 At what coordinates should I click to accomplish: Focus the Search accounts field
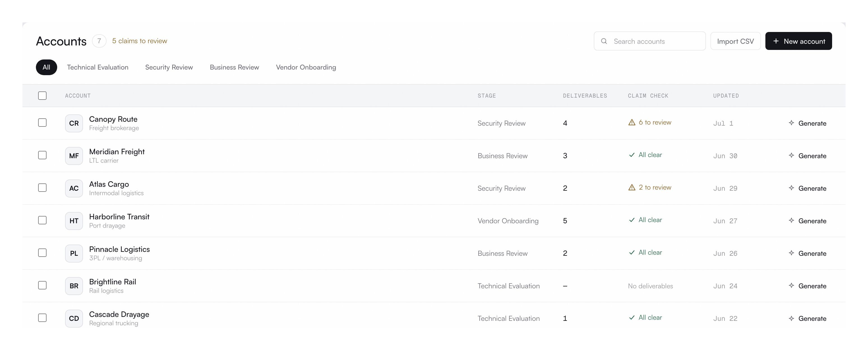pyautogui.click(x=649, y=41)
